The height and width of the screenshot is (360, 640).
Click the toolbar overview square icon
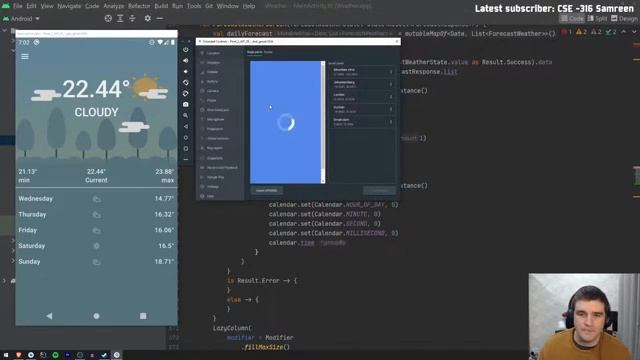pyautogui.click(x=186, y=149)
